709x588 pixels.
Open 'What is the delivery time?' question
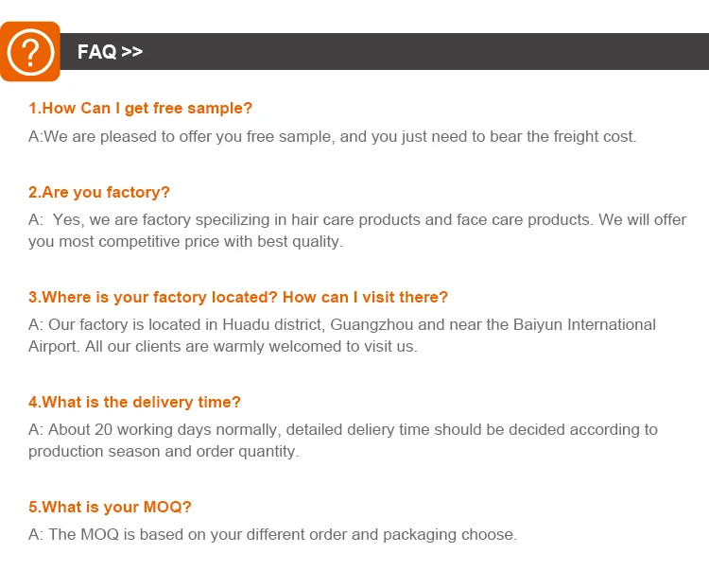(134, 402)
